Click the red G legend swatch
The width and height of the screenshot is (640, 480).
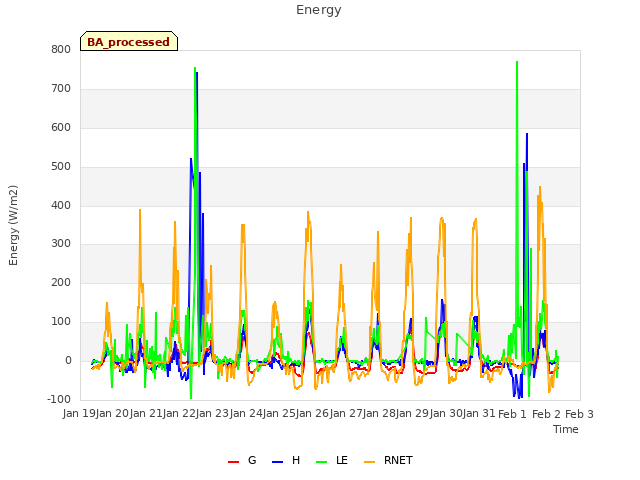click(233, 462)
